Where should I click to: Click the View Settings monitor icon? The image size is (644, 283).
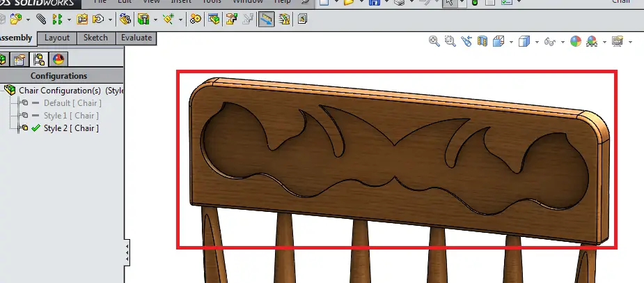click(x=618, y=40)
